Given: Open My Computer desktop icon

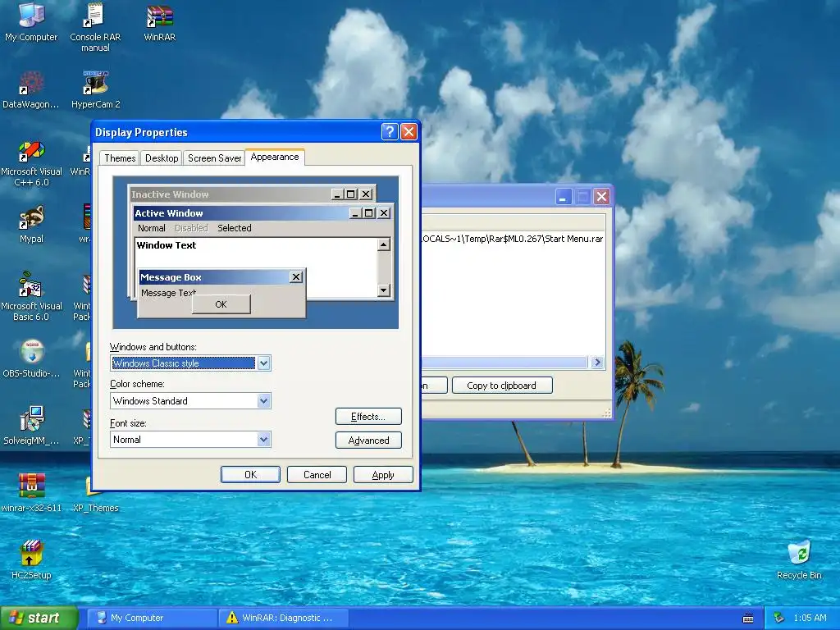Looking at the screenshot, I should click(31, 21).
